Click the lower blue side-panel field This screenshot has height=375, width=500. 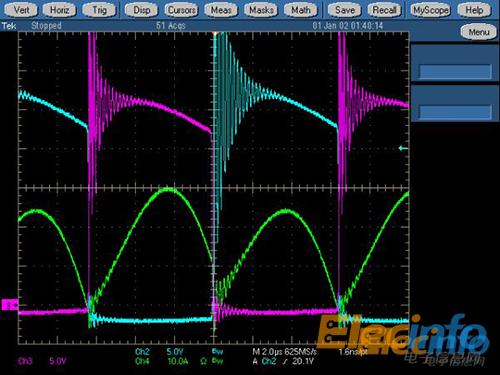click(455, 111)
